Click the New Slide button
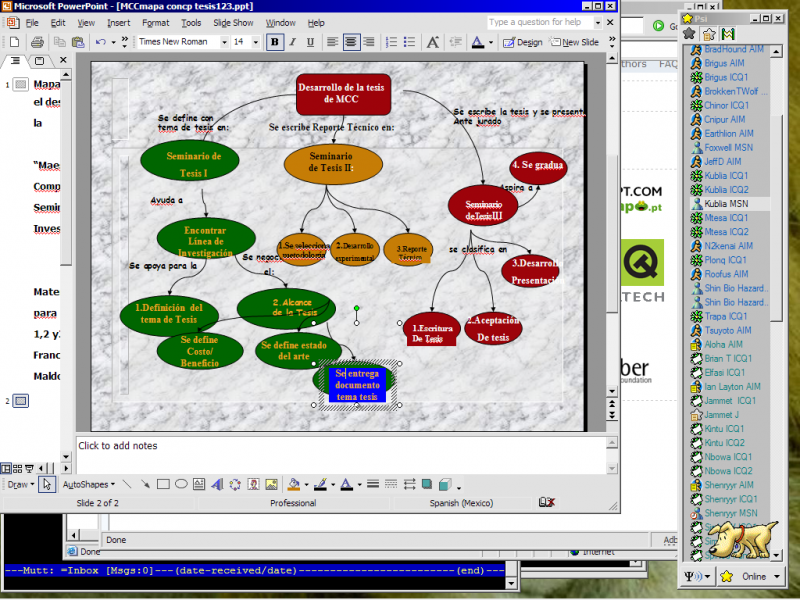The height and width of the screenshot is (600, 800). click(x=574, y=42)
